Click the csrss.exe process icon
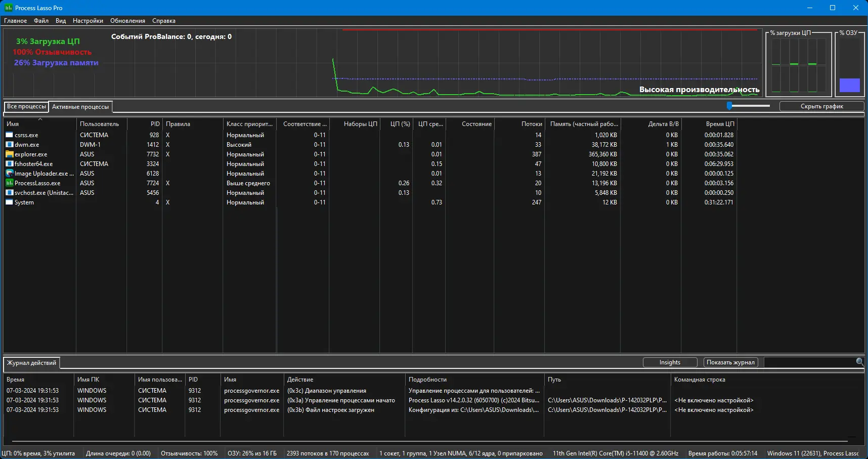This screenshot has height=459, width=868. coord(9,135)
